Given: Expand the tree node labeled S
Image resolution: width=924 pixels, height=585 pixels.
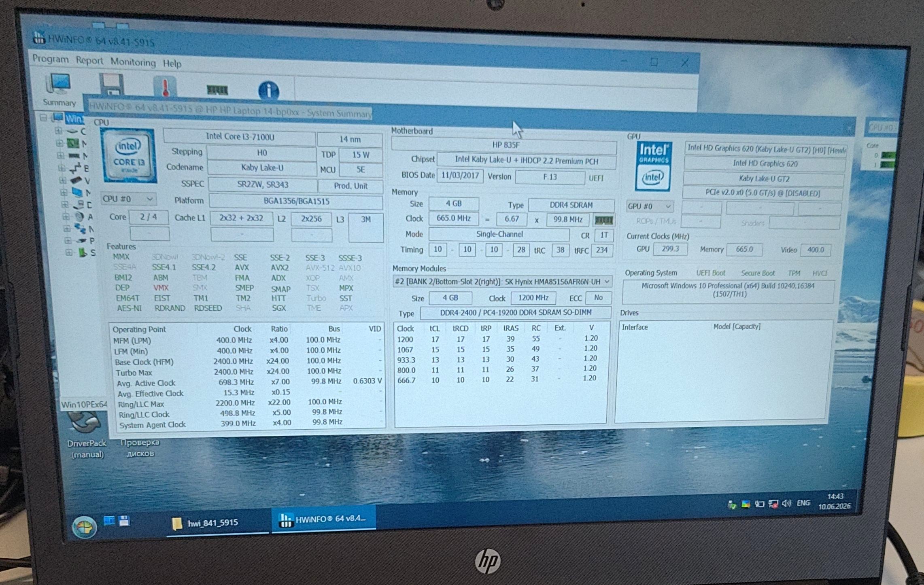Looking at the screenshot, I should [69, 253].
